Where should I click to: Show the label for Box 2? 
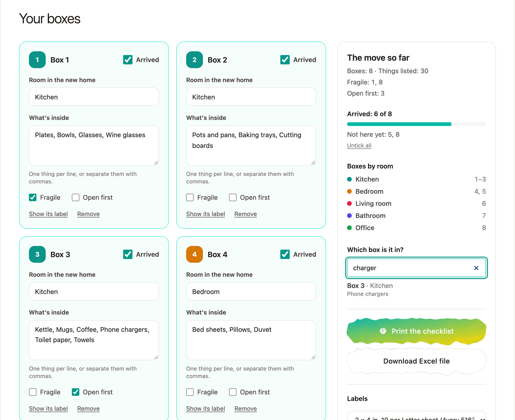coord(205,214)
